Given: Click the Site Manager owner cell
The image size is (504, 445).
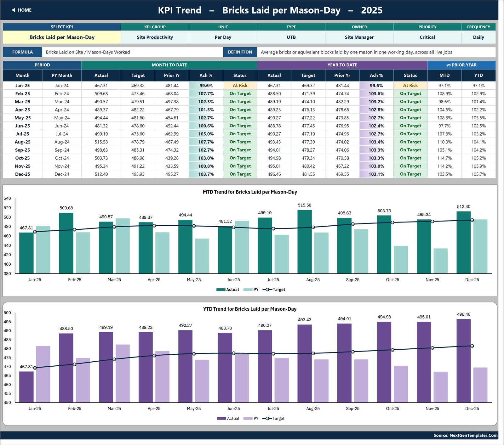Looking at the screenshot, I should click(359, 37).
